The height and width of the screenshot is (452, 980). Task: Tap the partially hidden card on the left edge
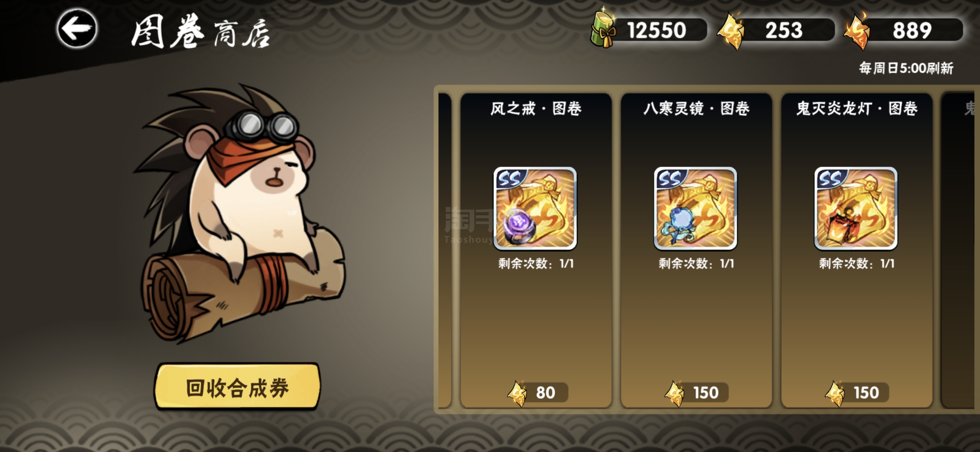click(445, 251)
